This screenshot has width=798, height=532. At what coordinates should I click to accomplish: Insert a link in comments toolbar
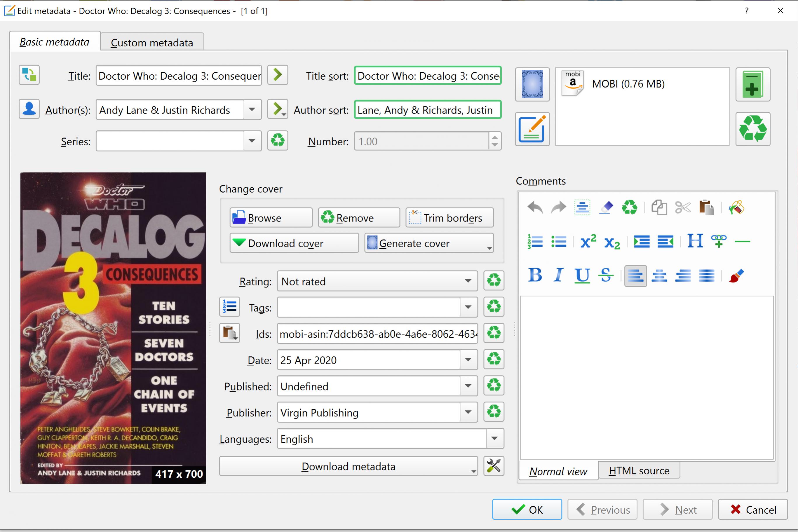coord(719,242)
